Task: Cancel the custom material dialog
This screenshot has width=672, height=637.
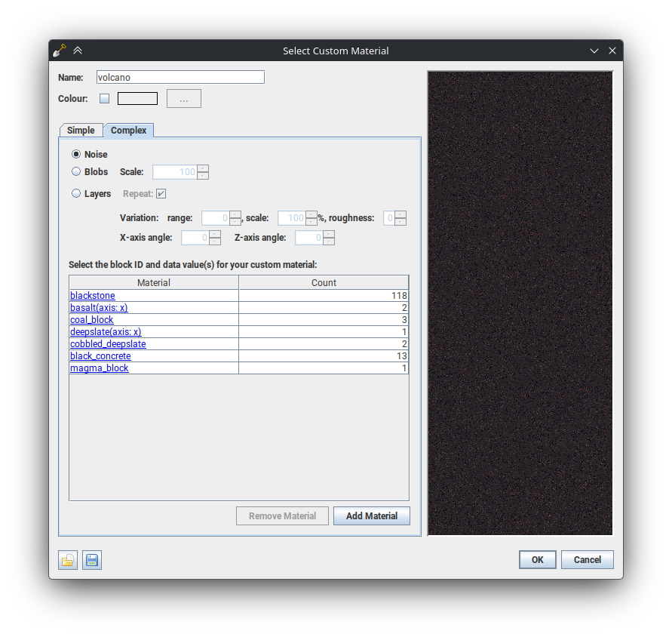Action: (x=587, y=560)
